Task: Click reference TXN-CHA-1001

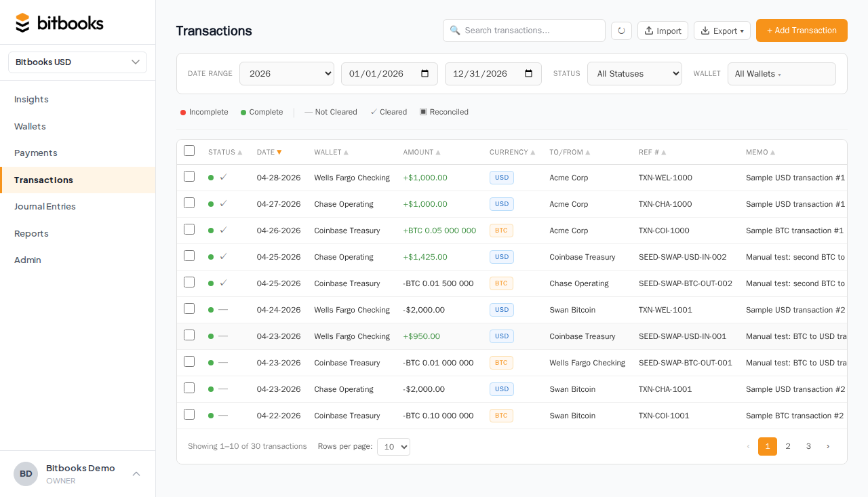Action: coord(665,389)
